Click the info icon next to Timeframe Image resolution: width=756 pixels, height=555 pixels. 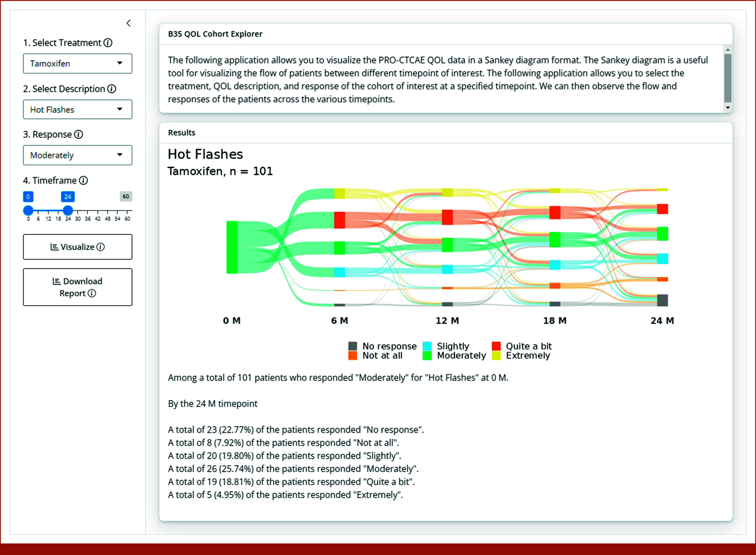tap(83, 180)
